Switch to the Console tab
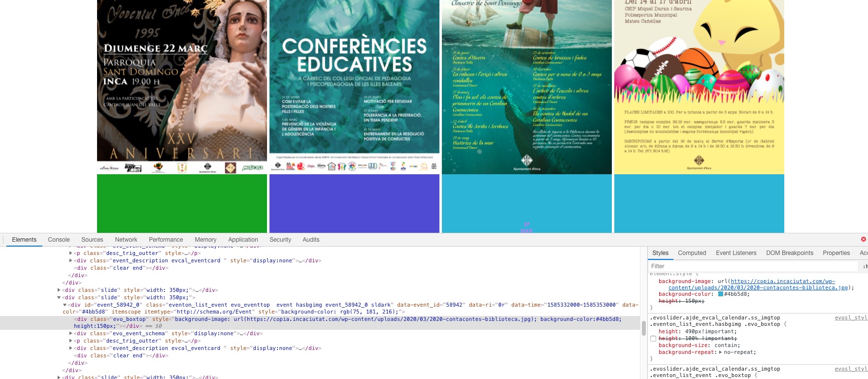Screen dimensions: 868x379 [x=59, y=240]
